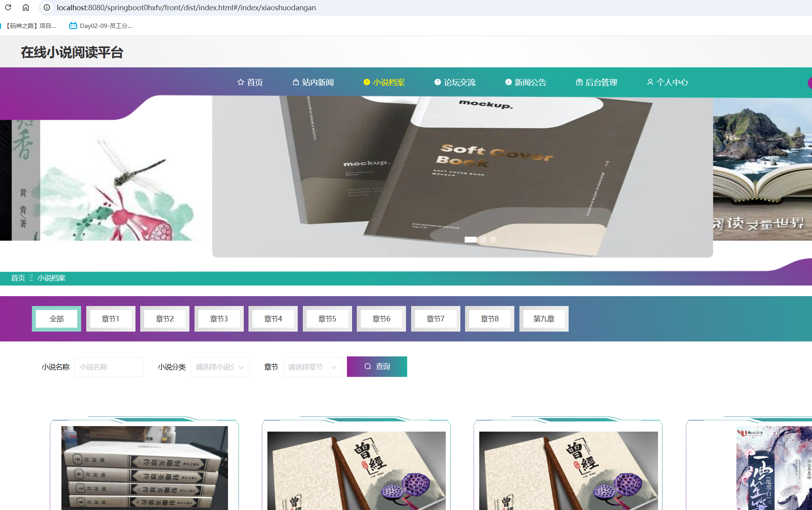Click the user icon beside 个人中心
Screen dimensions: 812x510
[650, 82]
